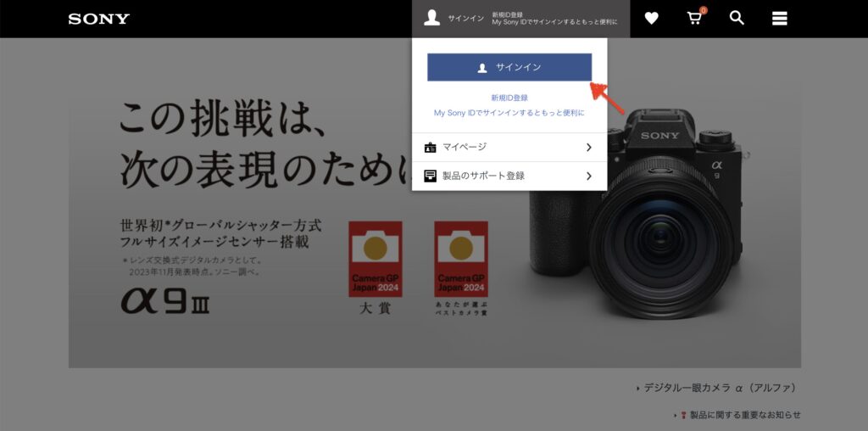Click the Camera GP 大賞 badge
This screenshot has height=431, width=868.
[x=375, y=259]
